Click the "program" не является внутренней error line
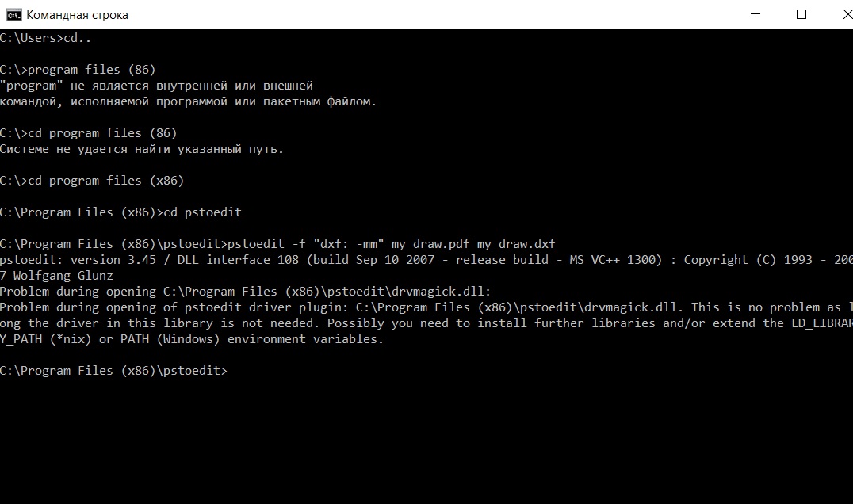Image resolution: width=853 pixels, height=504 pixels. point(157,86)
